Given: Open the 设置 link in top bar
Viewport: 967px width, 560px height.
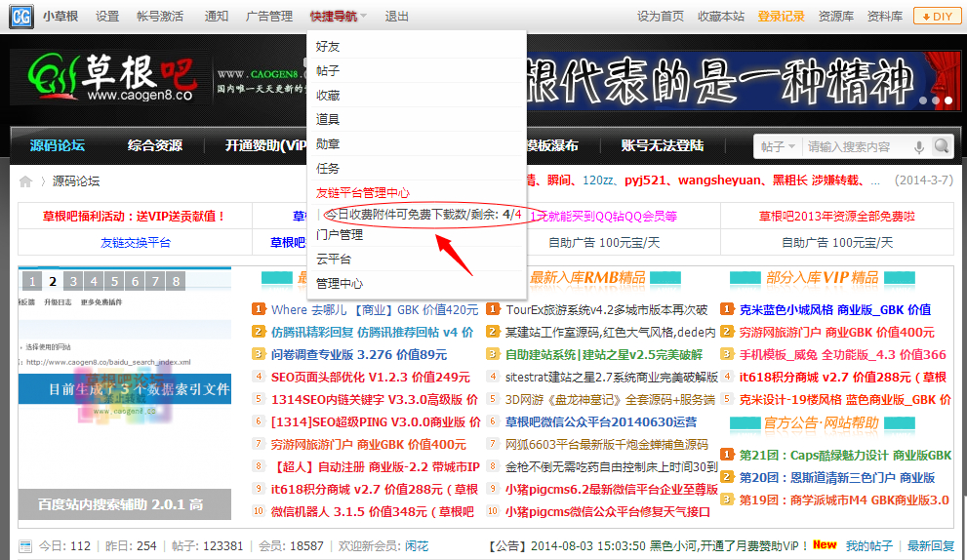Looking at the screenshot, I should pyautogui.click(x=107, y=16).
